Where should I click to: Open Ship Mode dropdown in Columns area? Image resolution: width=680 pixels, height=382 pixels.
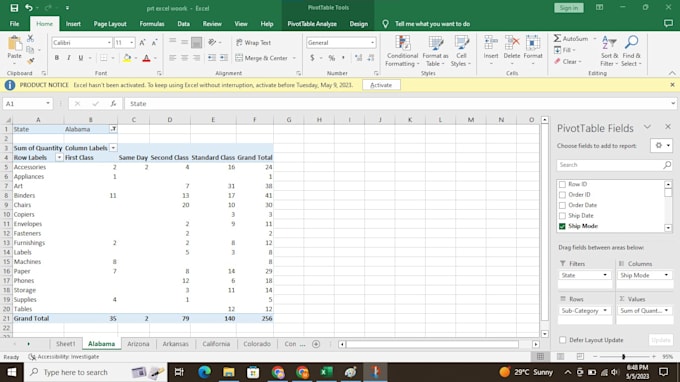coord(667,275)
